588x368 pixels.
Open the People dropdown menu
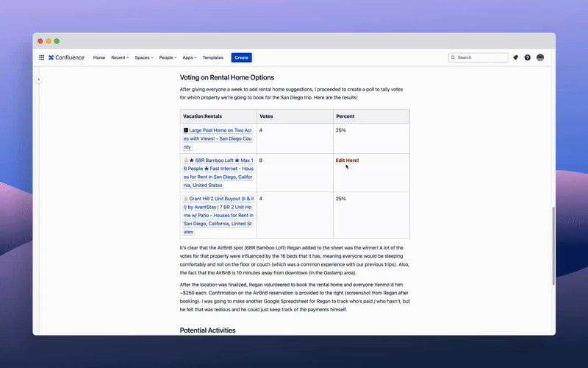tap(168, 57)
